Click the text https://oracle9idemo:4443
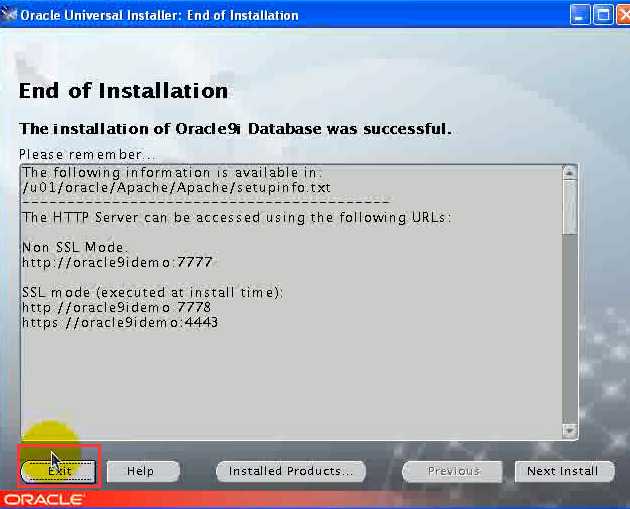This screenshot has width=630, height=509. coord(120,323)
